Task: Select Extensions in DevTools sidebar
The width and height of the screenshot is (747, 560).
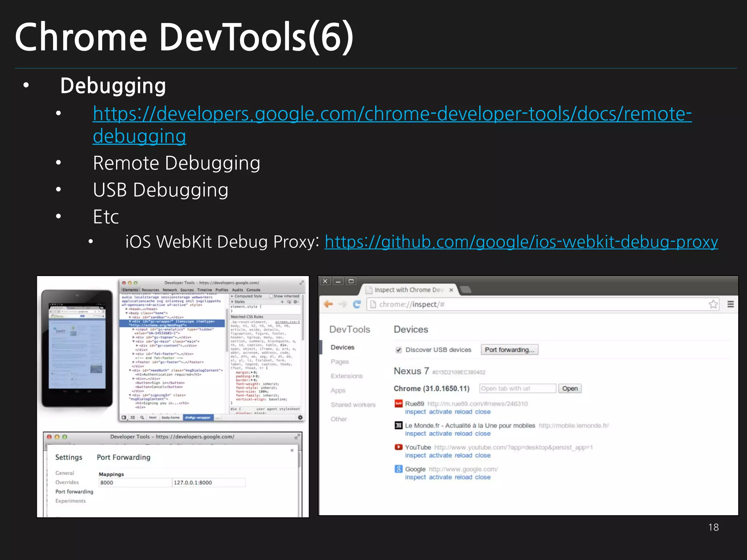Action: (347, 376)
